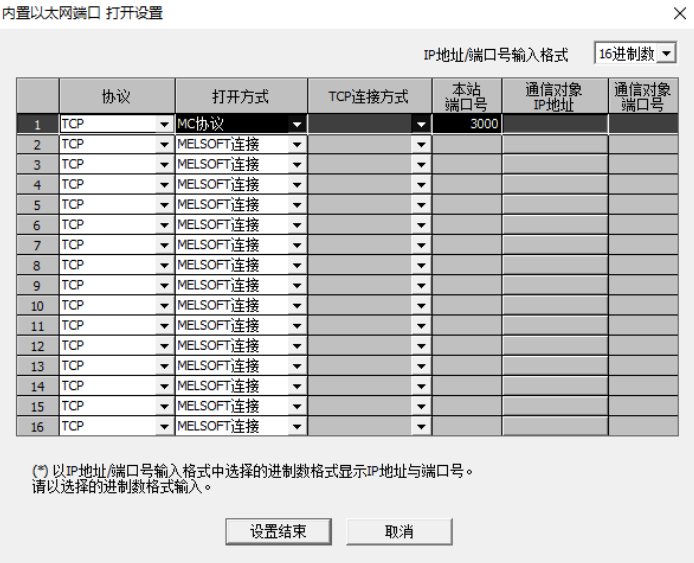Image resolution: width=694 pixels, height=563 pixels.
Task: Click the 打开方式 column header
Action: pos(240,97)
